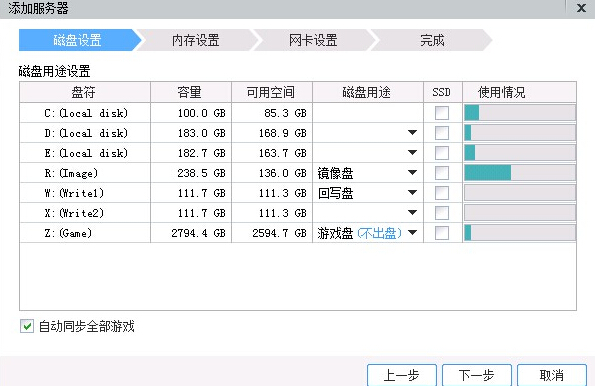The width and height of the screenshot is (595, 386).
Task: Switch to 网卡设置 step
Action: [x=313, y=40]
